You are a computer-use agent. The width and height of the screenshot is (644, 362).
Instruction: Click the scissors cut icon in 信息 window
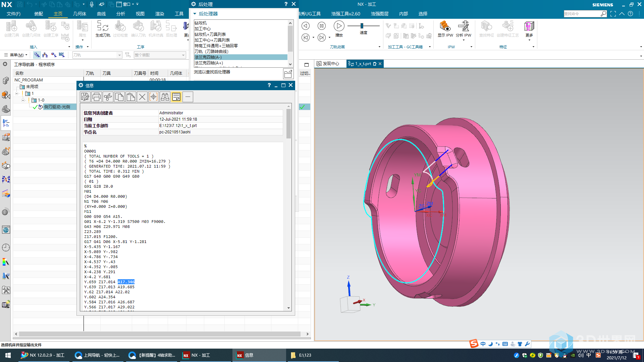108,97
